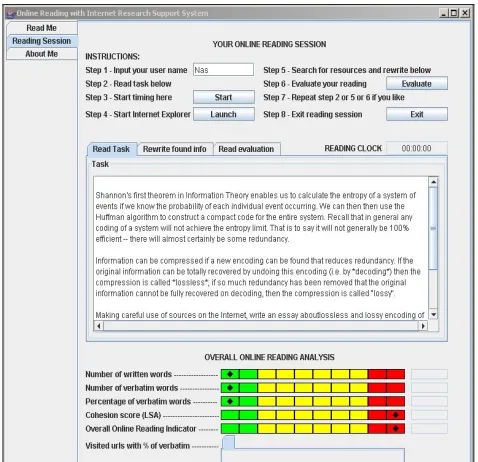This screenshot has width=478, height=462.
Task: Switch to the Rewrite found info tab
Action: pos(175,149)
